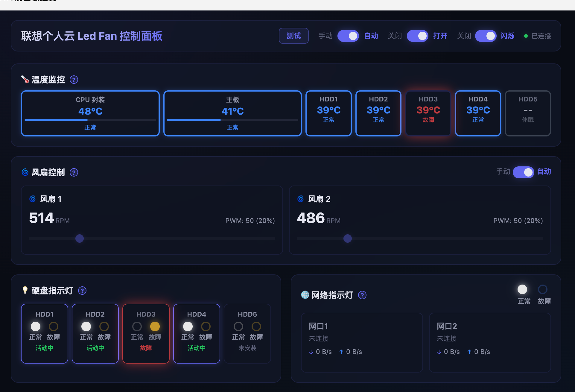575x392 pixels.
Task: Click the fan icon beside 风扇 1
Action: [33, 199]
